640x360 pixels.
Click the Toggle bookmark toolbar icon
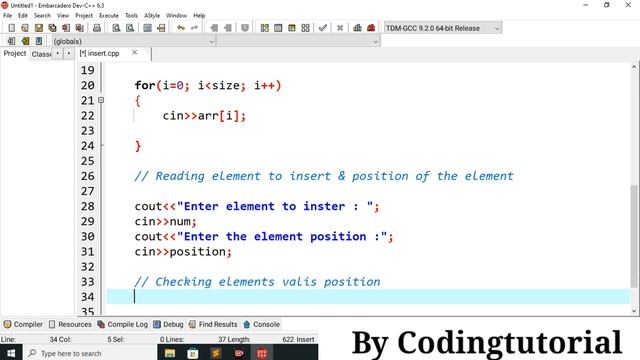pyautogui.click(x=245, y=28)
